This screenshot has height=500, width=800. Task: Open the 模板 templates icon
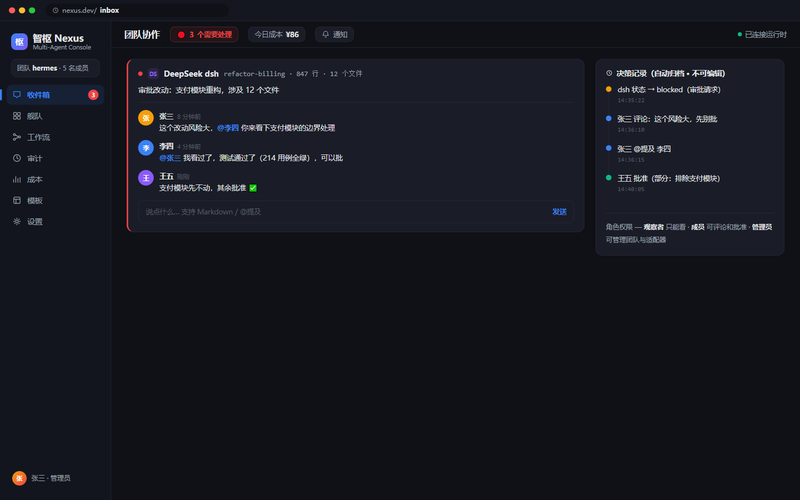point(17,201)
